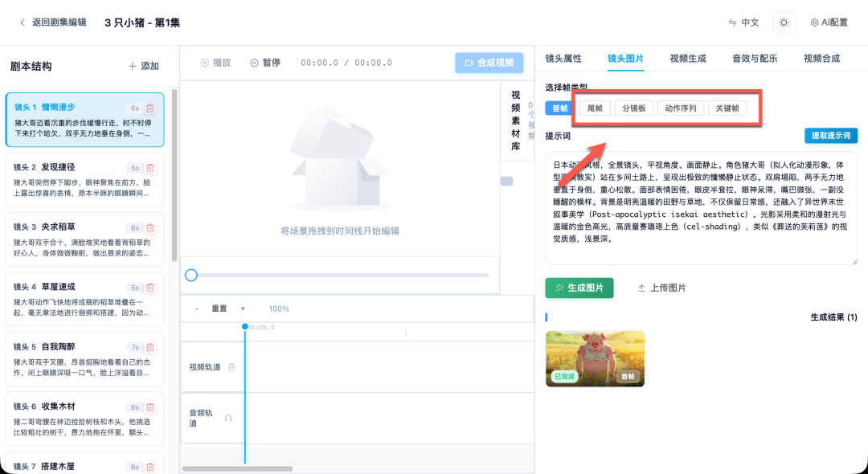868x474 pixels.
Task: Toggle the theme brightness icon in top bar
Action: coord(784,22)
